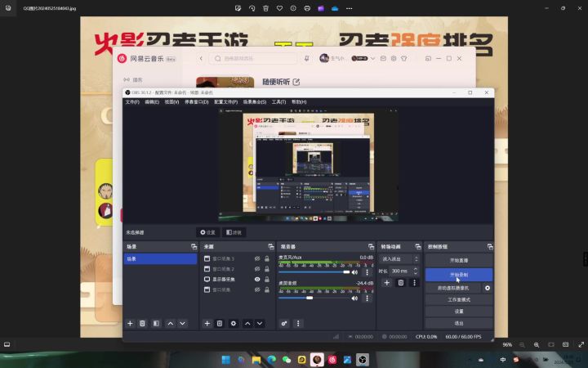The image size is (588, 368).
Task: Expand the chevron beside VIP badge in NetEase Music
Action: [372, 59]
